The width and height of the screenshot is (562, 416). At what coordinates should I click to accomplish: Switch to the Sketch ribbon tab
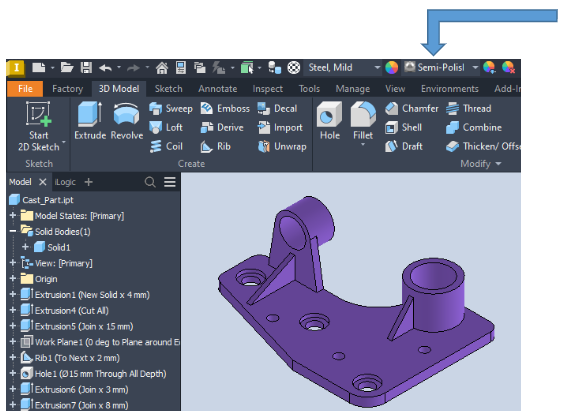pyautogui.click(x=168, y=89)
